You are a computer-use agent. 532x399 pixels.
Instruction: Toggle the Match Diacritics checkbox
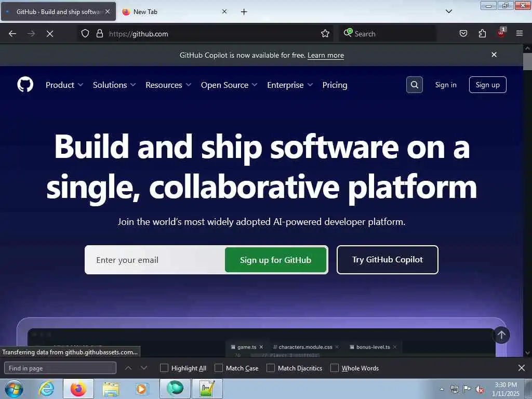(x=271, y=368)
